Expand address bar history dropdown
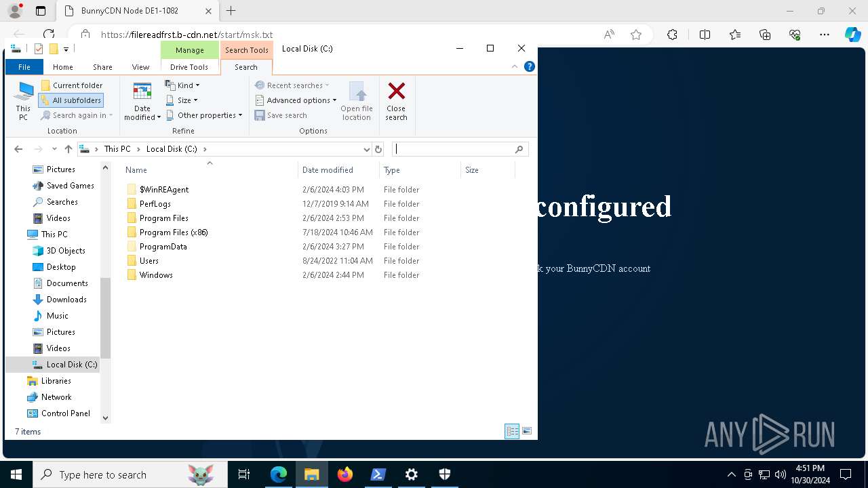 coord(367,149)
